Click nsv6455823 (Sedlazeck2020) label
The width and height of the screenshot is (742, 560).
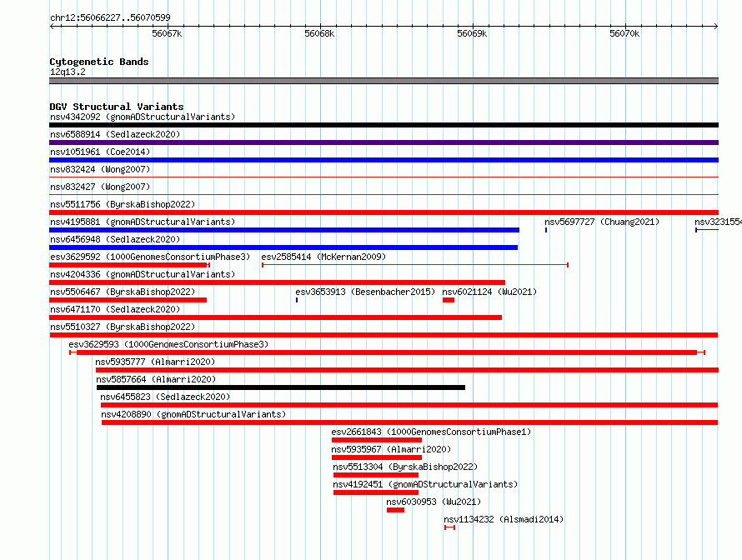(x=165, y=397)
